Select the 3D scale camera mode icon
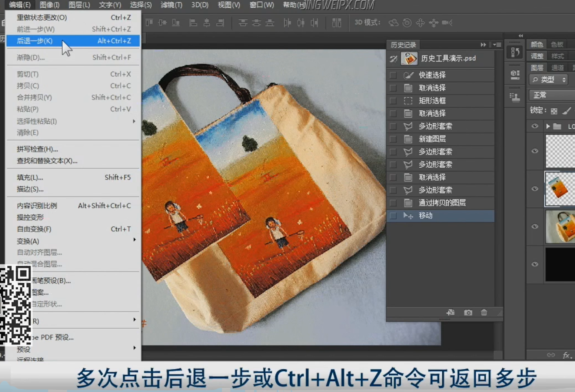Screen dimensions: 575x392 [447, 23]
